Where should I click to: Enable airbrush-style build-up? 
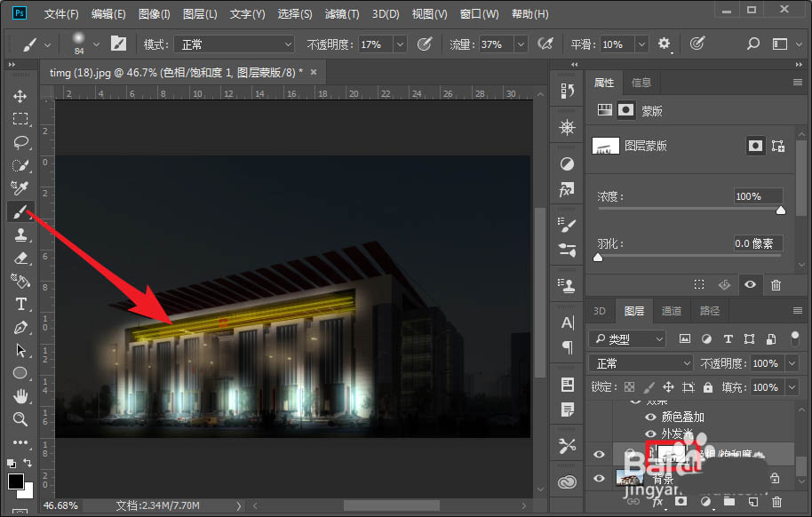point(545,44)
